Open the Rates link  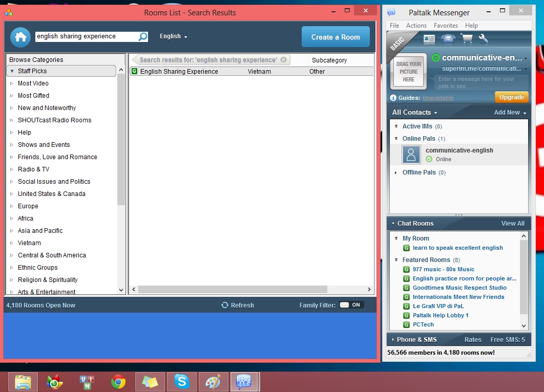473,340
